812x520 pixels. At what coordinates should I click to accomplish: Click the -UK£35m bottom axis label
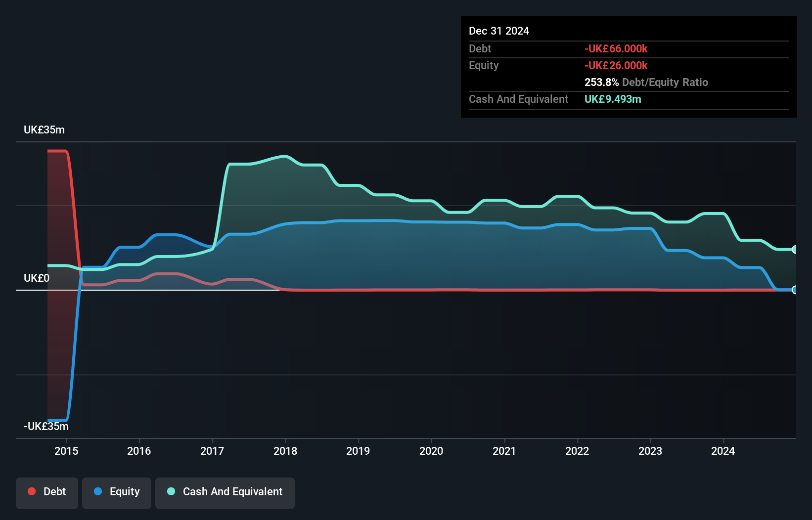pos(46,426)
